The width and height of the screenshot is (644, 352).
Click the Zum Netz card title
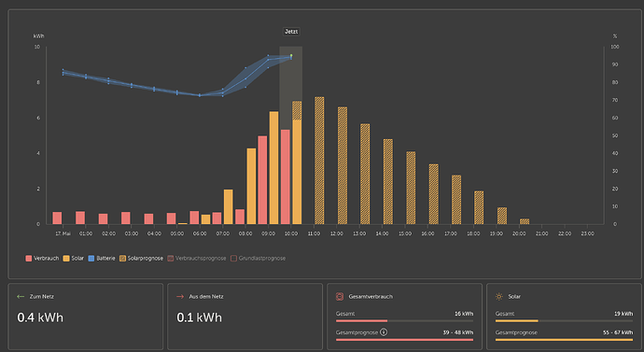point(41,296)
